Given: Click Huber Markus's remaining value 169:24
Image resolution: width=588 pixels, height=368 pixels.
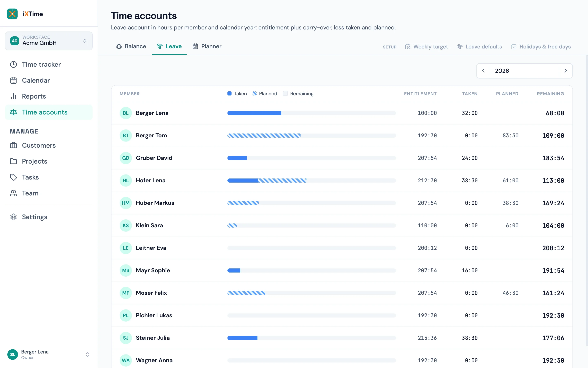Looking at the screenshot, I should click(553, 203).
